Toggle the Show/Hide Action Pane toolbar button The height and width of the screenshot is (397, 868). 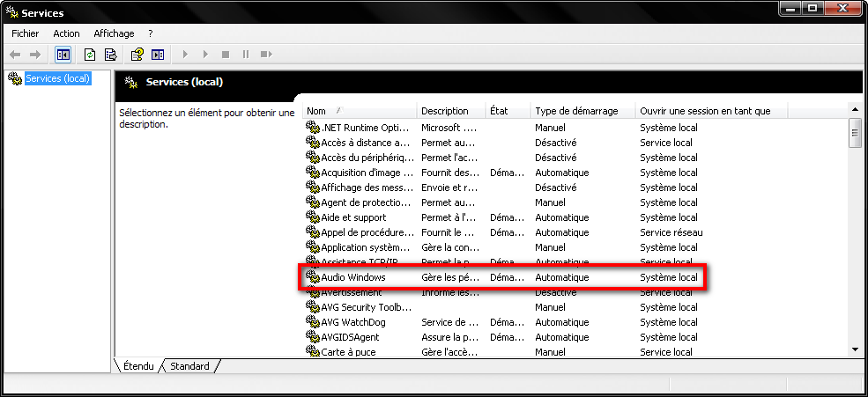point(158,55)
